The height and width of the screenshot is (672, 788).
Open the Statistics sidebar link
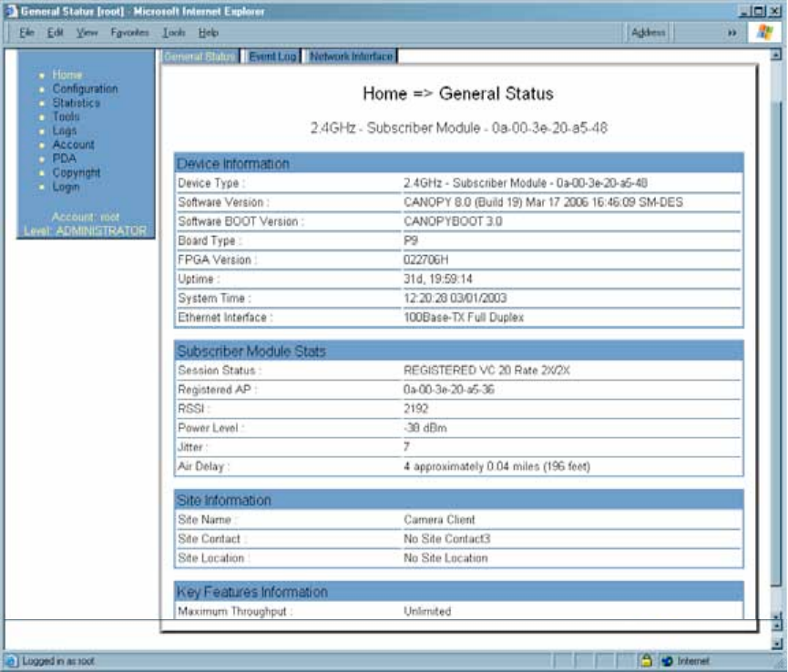76,103
